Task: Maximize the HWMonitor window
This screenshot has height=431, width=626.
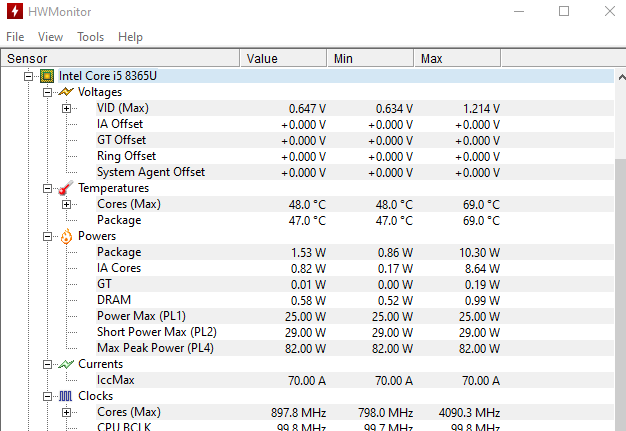Action: pyautogui.click(x=564, y=11)
